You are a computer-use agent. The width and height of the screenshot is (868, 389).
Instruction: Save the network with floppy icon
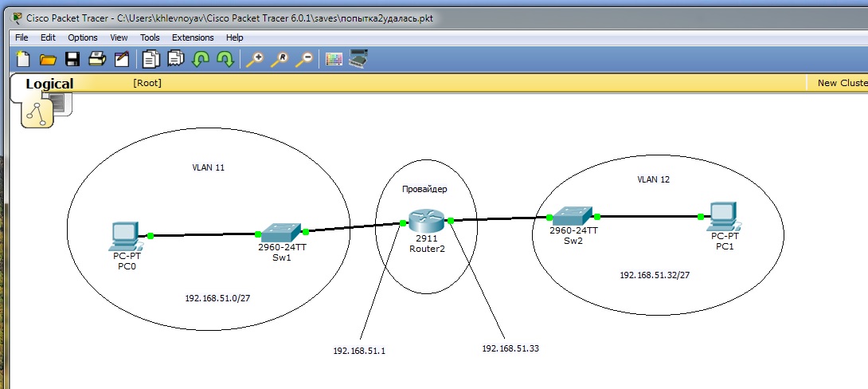(72, 59)
